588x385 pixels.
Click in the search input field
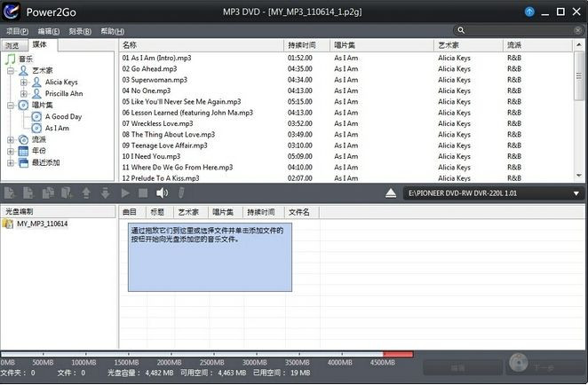pos(520,30)
